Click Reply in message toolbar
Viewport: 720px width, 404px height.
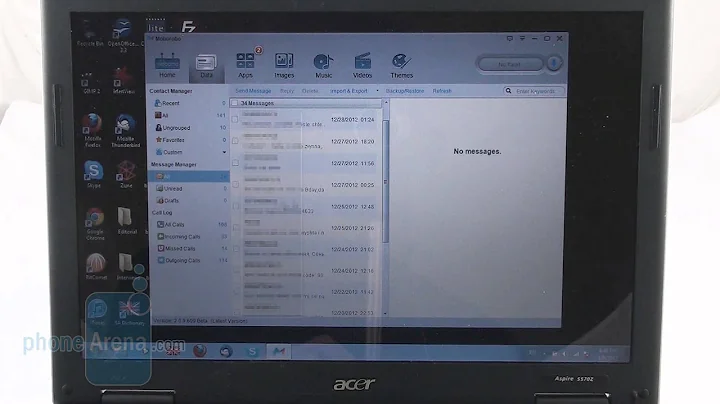click(x=287, y=91)
